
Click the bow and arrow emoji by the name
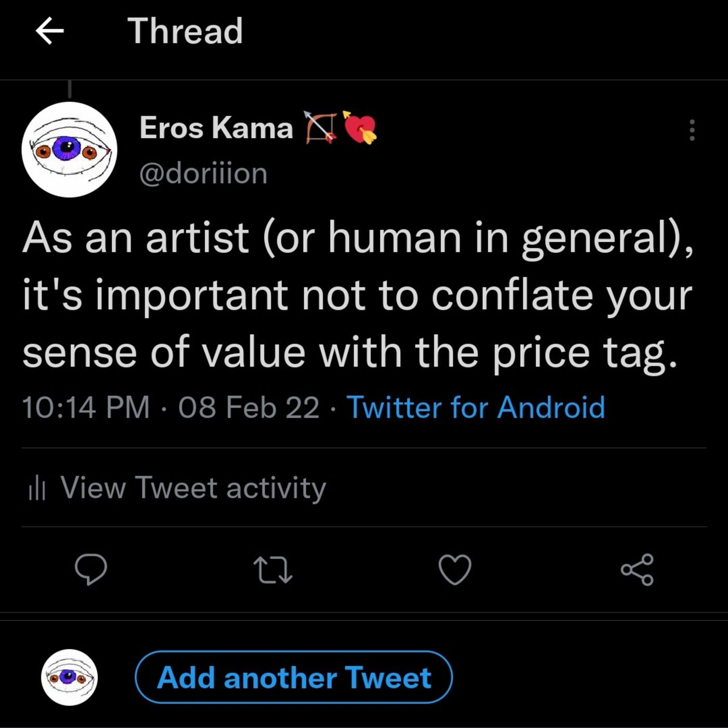coord(320,127)
